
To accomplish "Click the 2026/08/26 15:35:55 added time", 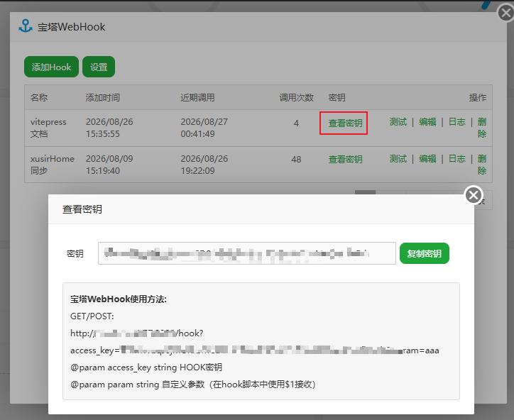I will point(109,128).
